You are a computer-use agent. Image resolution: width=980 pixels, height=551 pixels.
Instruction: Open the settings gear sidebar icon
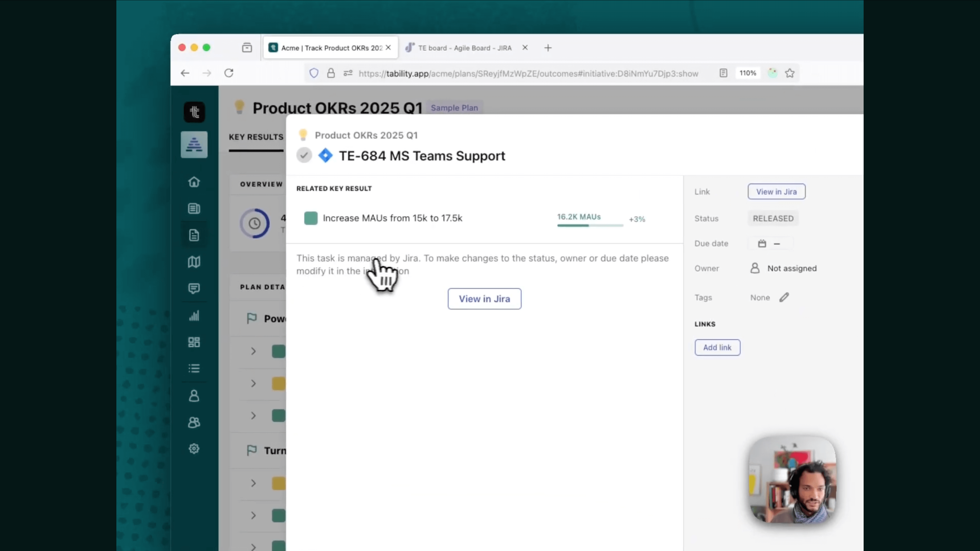[x=194, y=449]
